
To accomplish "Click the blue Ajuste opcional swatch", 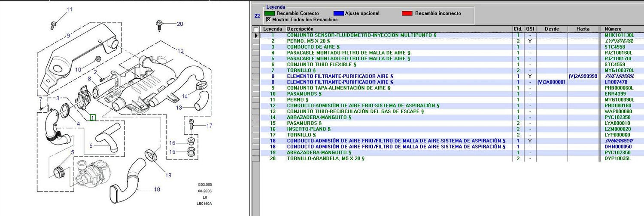I will tap(338, 13).
